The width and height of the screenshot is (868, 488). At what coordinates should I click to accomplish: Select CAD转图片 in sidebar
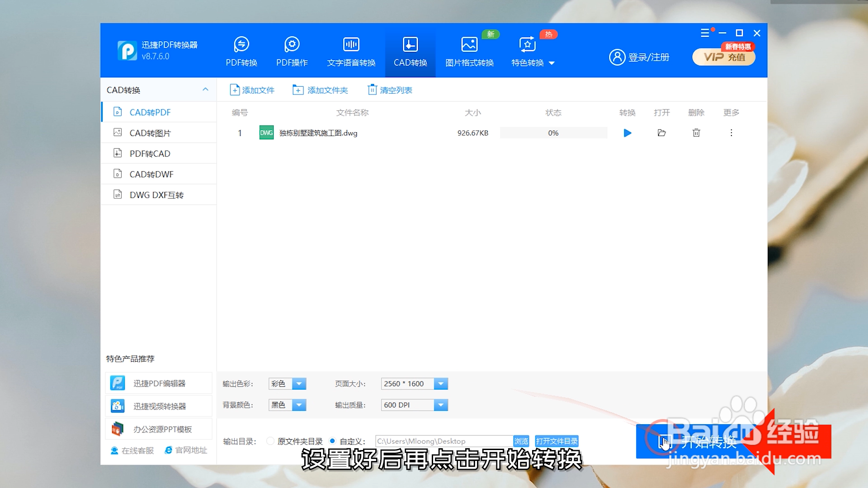click(159, 133)
